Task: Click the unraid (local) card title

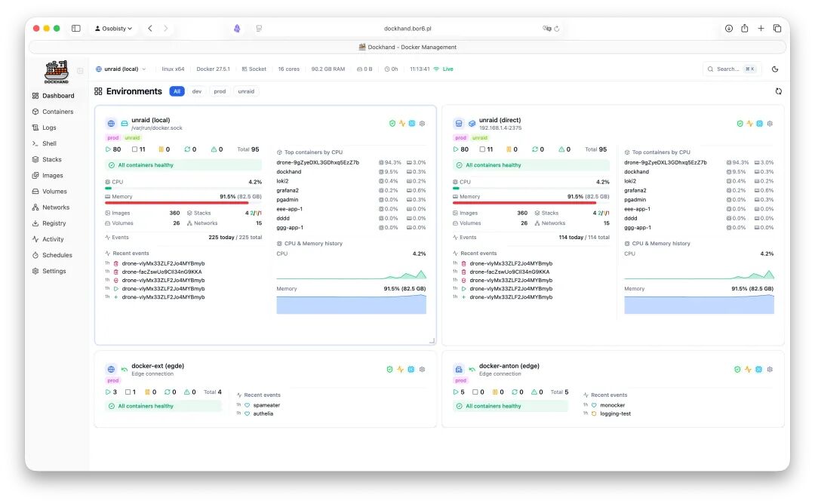Action: (151, 120)
